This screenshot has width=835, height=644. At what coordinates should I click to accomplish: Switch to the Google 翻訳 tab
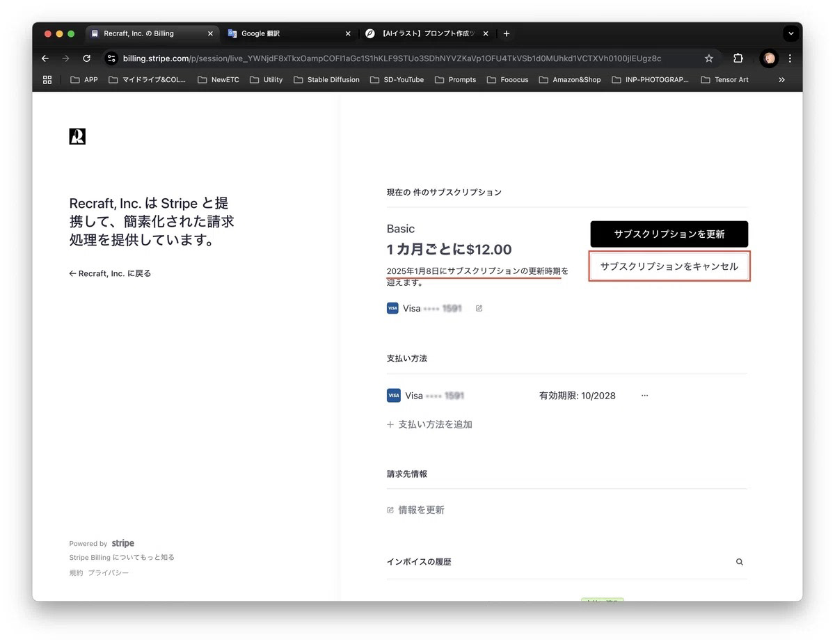pos(289,33)
